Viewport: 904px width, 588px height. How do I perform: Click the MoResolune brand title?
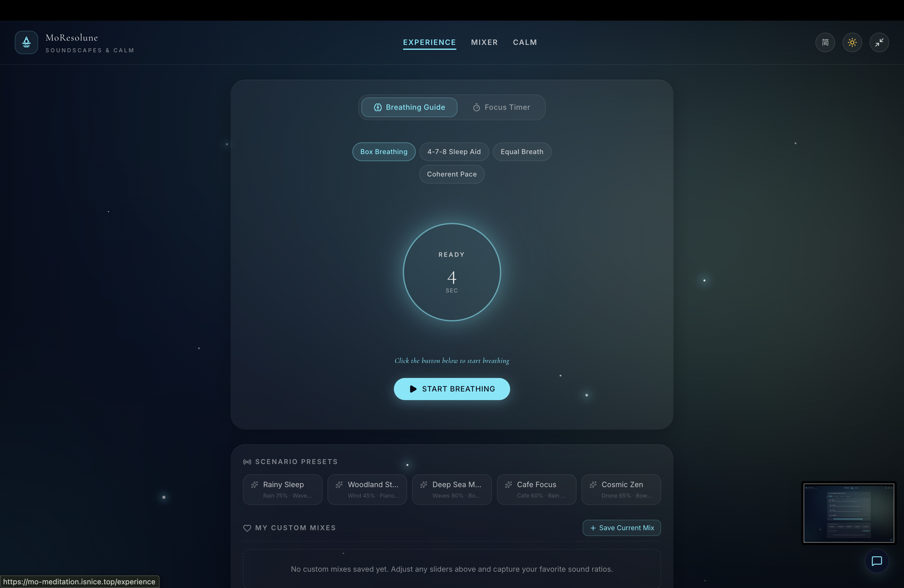tap(72, 38)
